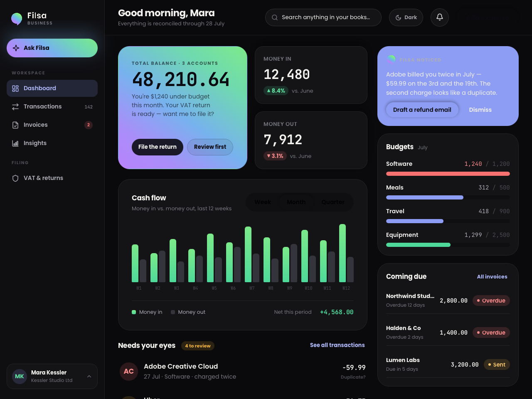532x399 pixels.
Task: Open the See all transactions link
Action: (337, 345)
